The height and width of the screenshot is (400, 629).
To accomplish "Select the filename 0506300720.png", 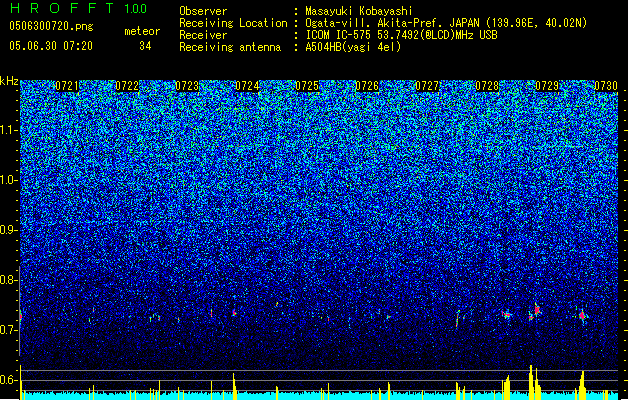I will pyautogui.click(x=51, y=26).
